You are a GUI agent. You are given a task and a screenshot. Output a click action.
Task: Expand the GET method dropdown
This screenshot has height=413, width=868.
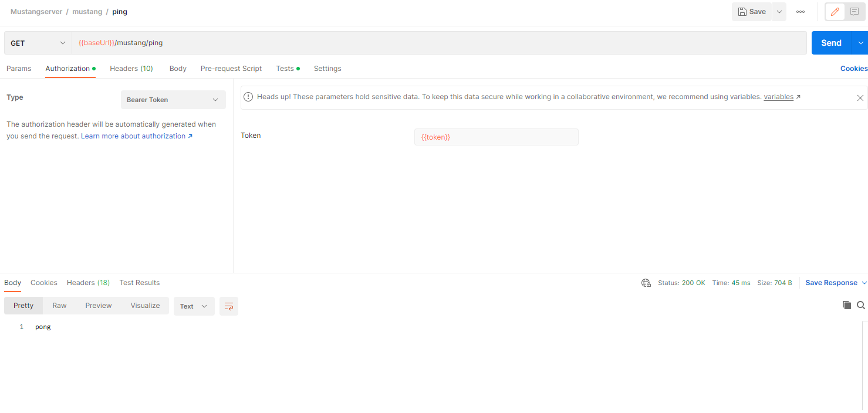(38, 43)
